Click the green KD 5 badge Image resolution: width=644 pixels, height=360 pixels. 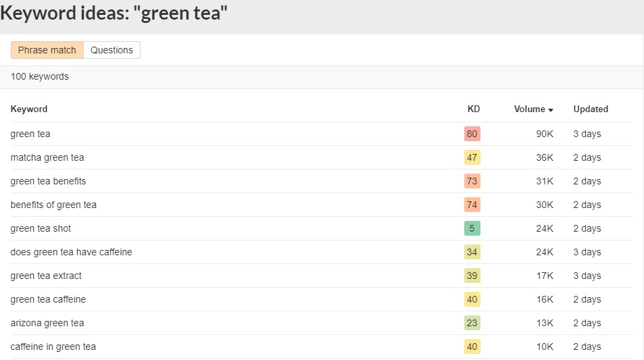(x=472, y=228)
